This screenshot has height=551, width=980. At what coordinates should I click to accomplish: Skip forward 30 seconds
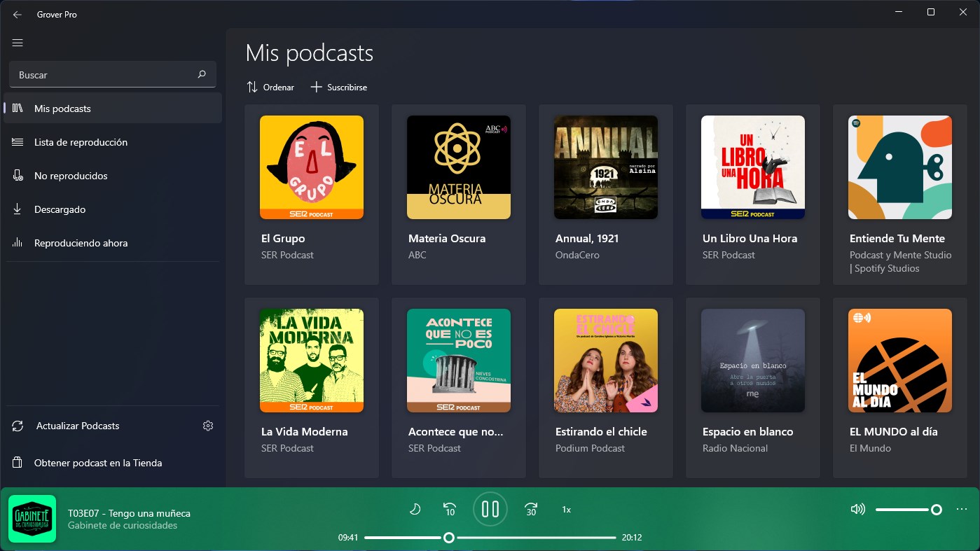click(x=531, y=510)
